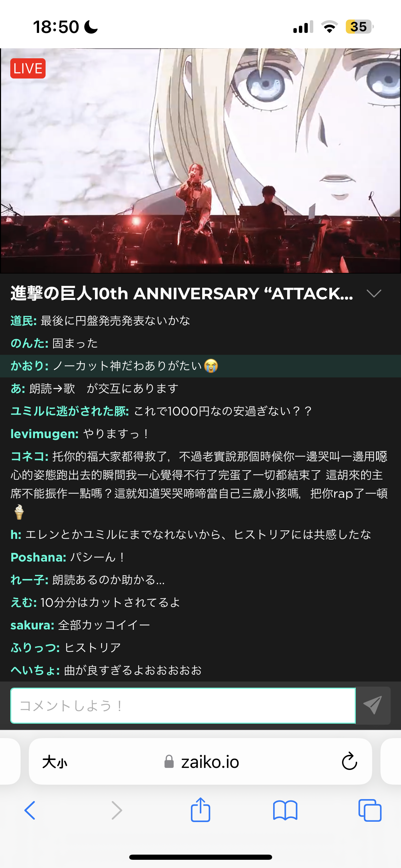Open Safari bookmarks book icon
This screenshot has width=401, height=868.
click(x=285, y=810)
